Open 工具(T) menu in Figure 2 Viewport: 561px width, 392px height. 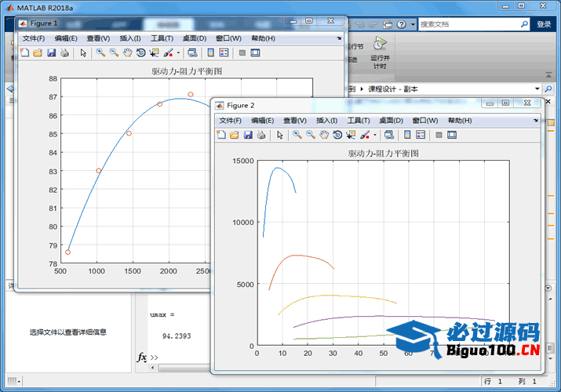(x=359, y=121)
